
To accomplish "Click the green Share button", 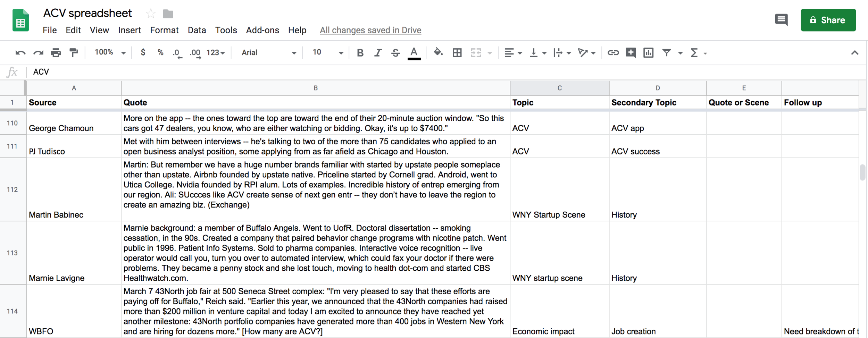I will [x=828, y=20].
